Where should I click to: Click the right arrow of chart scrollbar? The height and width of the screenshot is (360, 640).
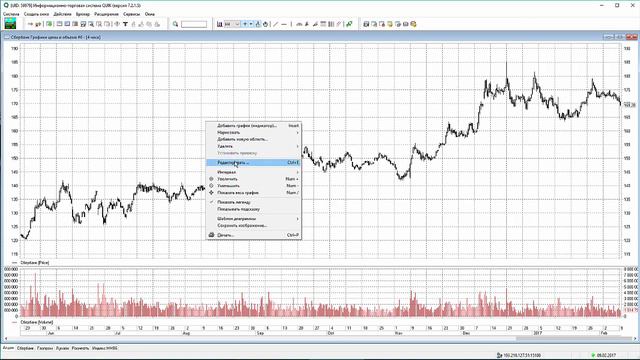pos(635,339)
